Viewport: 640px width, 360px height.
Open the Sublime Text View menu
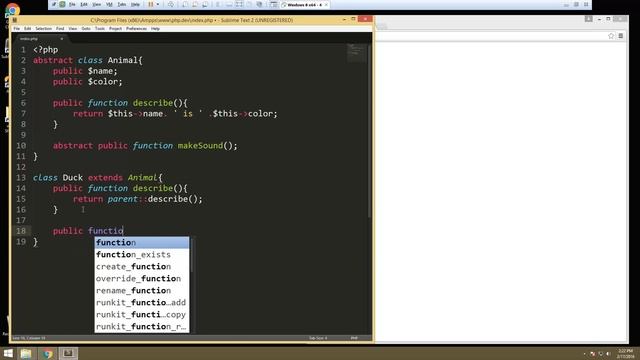[73, 29]
